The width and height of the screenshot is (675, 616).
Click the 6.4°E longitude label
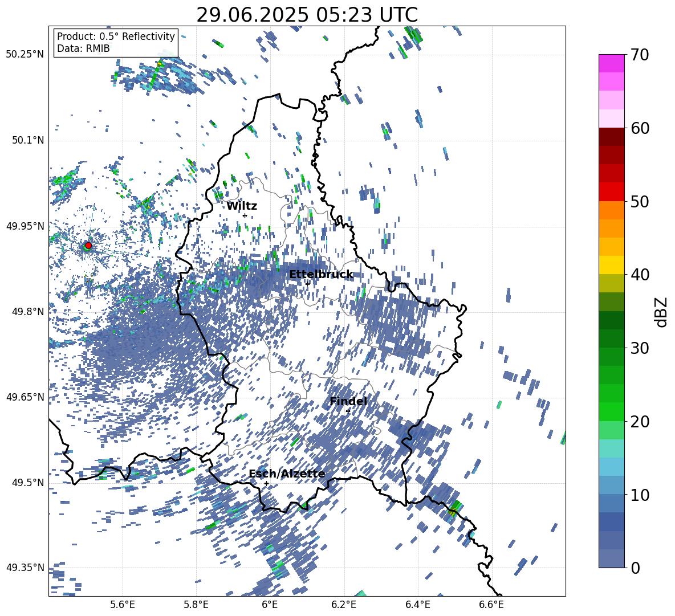coord(417,605)
